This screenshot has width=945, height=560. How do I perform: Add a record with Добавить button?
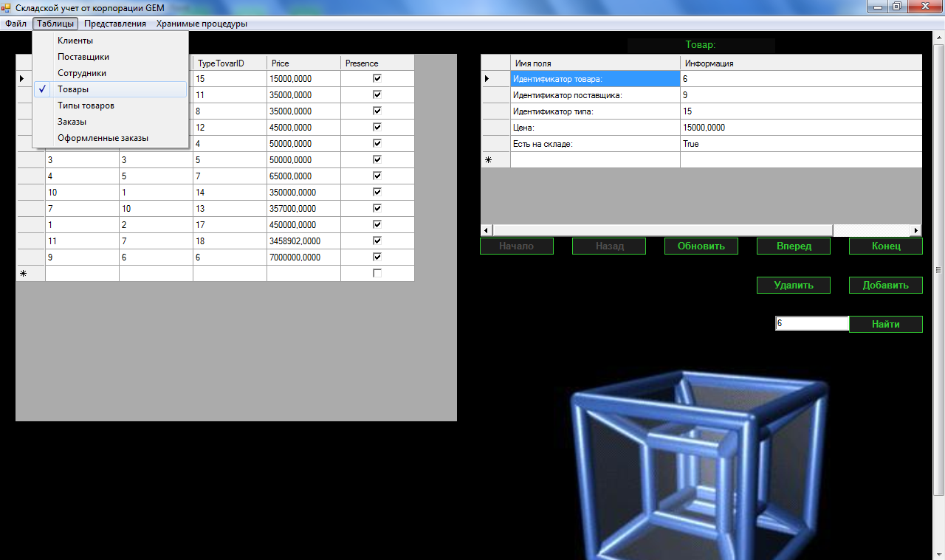pos(886,286)
